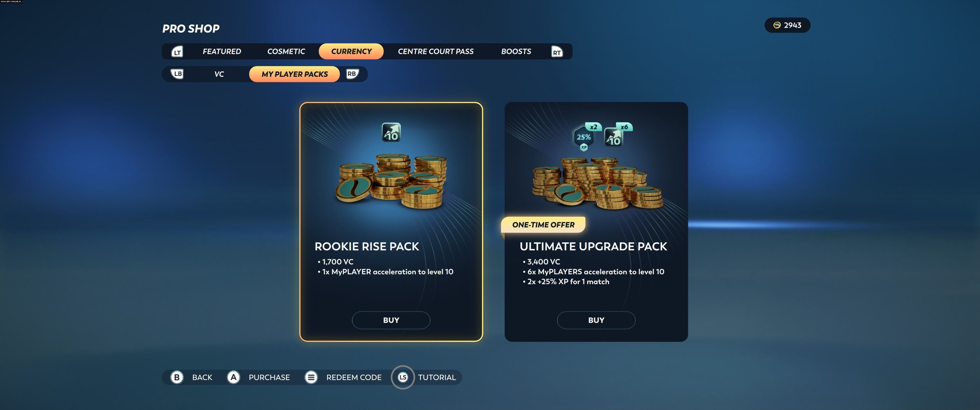
Task: Click the RT trigger icon
Action: (557, 52)
